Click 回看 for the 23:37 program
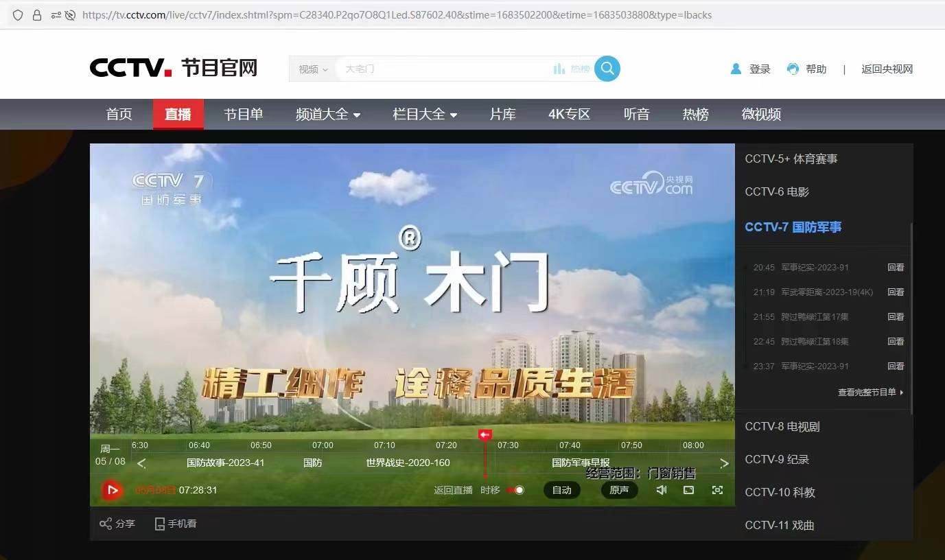This screenshot has width=945, height=560. [x=896, y=366]
